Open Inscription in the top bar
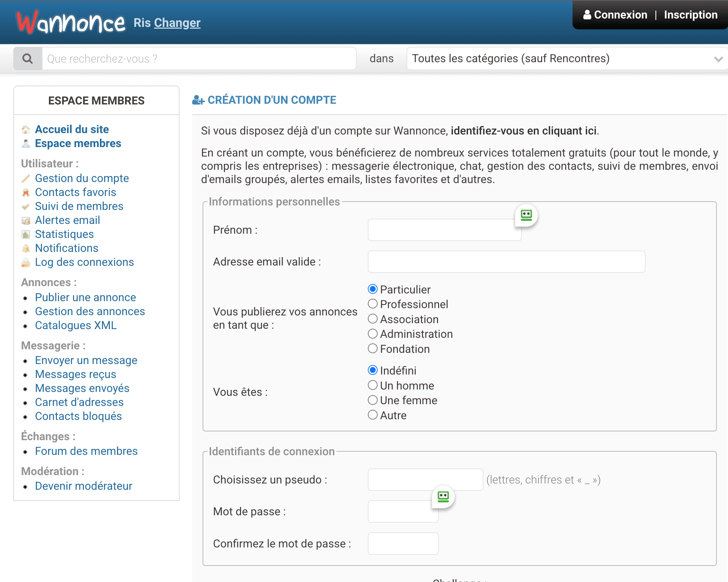This screenshot has width=728, height=582. (x=690, y=15)
